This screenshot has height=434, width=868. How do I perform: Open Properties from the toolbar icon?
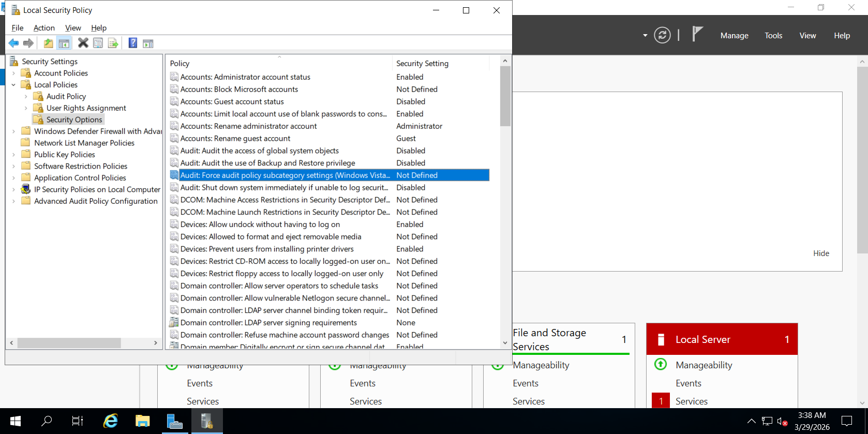coord(98,43)
